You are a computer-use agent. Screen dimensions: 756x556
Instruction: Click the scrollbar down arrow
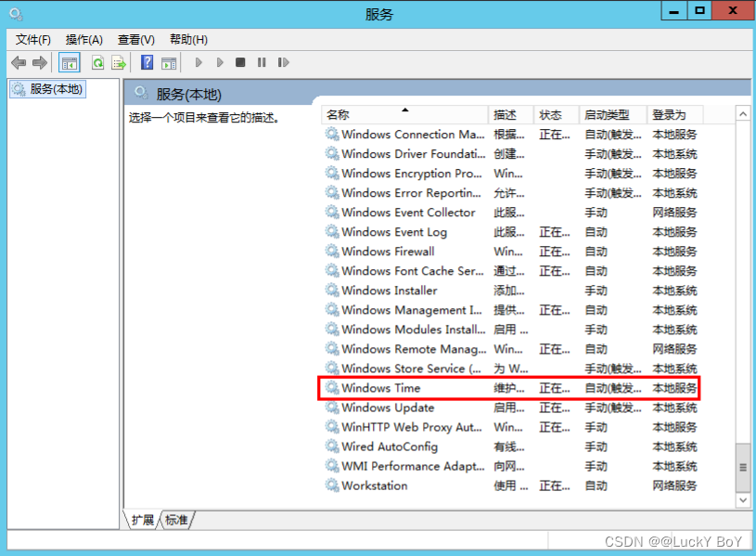click(743, 500)
